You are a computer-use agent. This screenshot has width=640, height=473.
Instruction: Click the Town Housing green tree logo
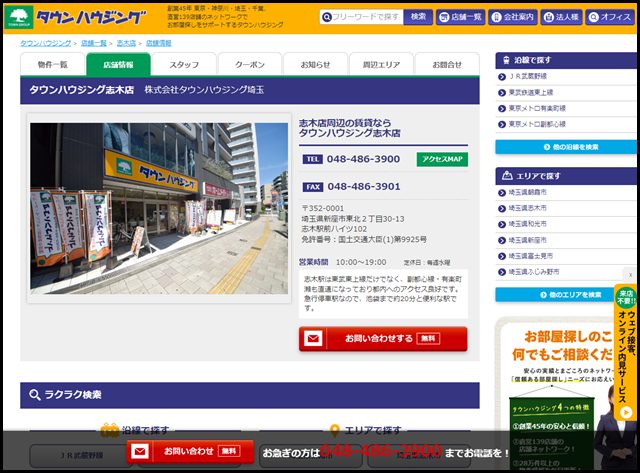(19, 17)
